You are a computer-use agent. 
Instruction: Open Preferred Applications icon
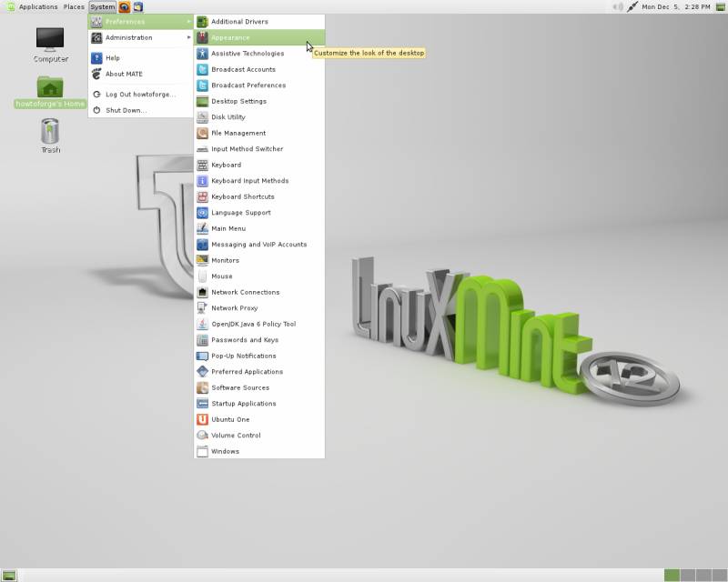[202, 372]
